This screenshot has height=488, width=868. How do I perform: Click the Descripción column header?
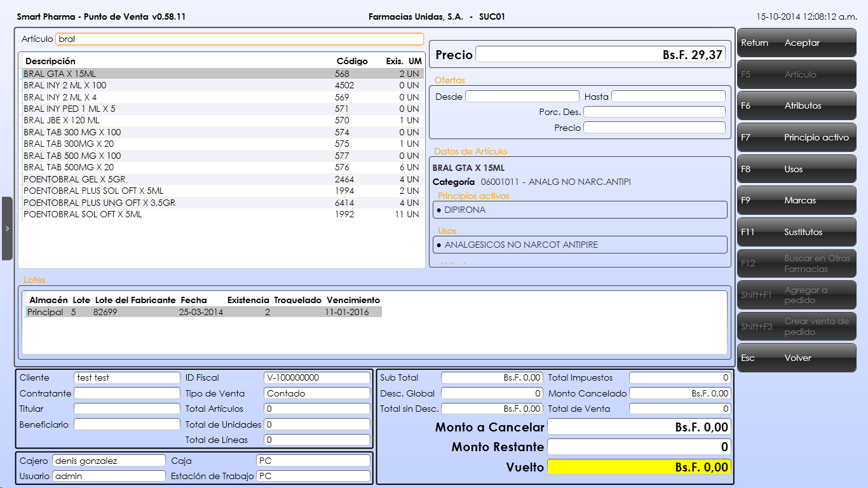pos(50,62)
